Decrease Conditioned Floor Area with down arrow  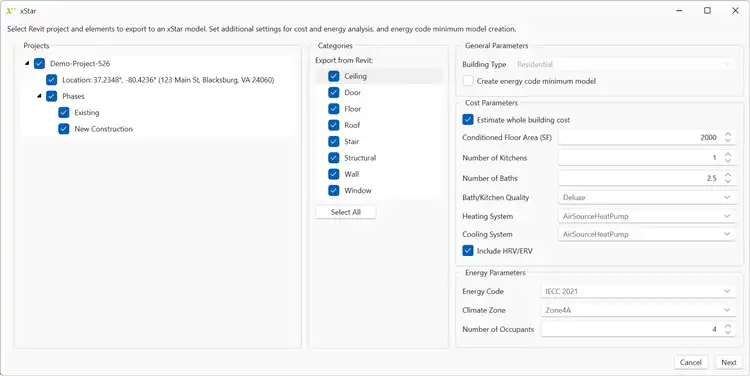coord(728,140)
